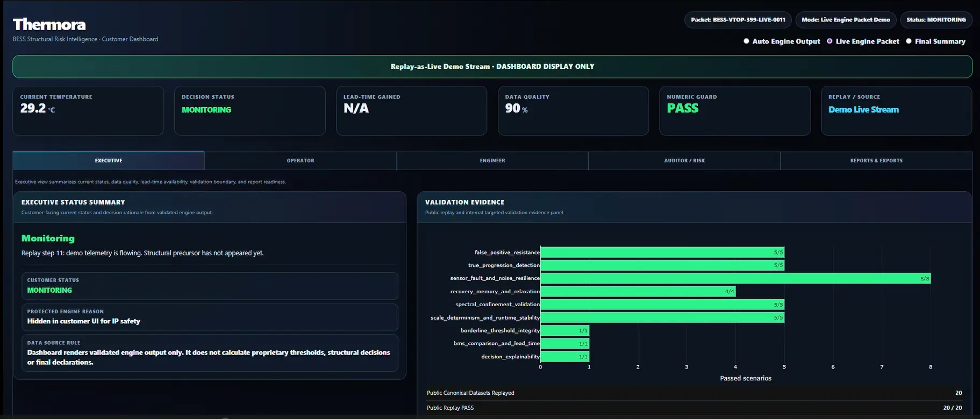Click the scale_determinism_and_runtime_stability bar
The image size is (980, 419).
(x=662, y=317)
